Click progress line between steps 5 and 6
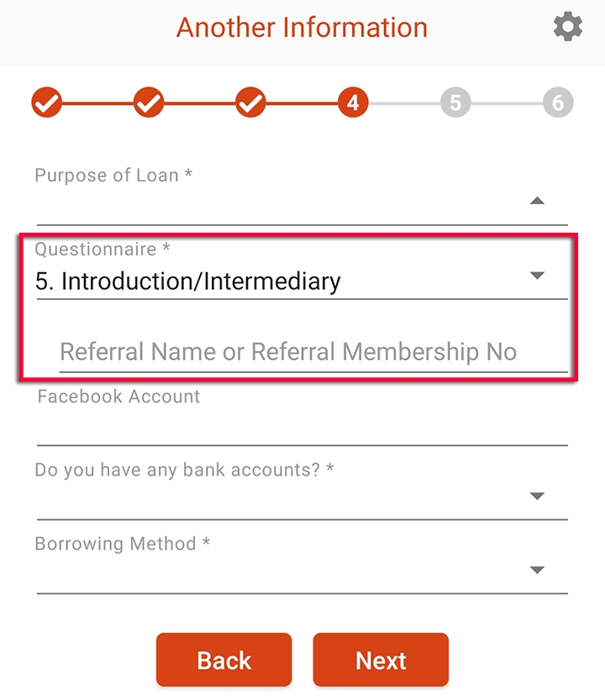 click(506, 103)
